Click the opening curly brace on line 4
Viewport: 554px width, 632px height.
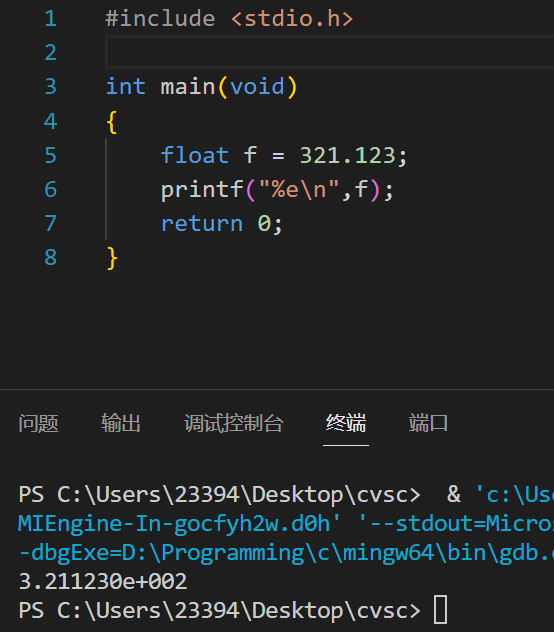112,122
